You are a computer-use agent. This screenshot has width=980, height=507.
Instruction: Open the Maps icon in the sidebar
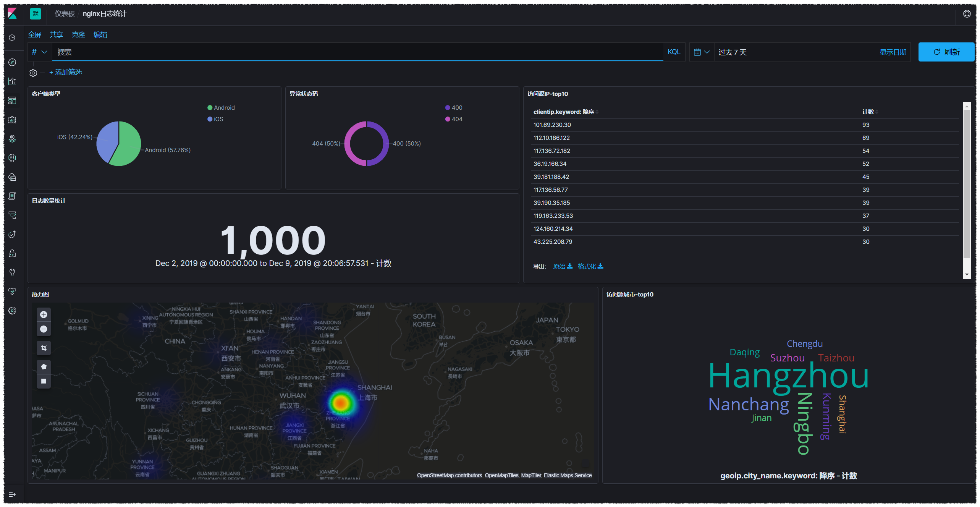pos(12,138)
